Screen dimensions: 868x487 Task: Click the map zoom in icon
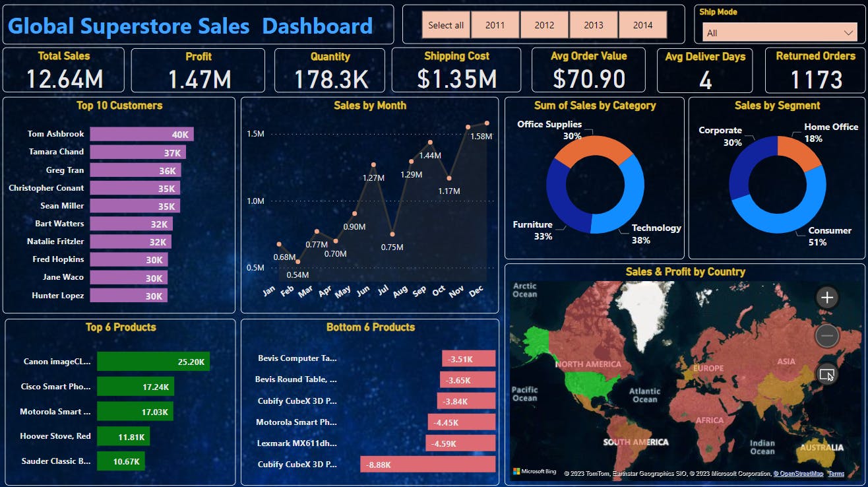pyautogui.click(x=826, y=297)
